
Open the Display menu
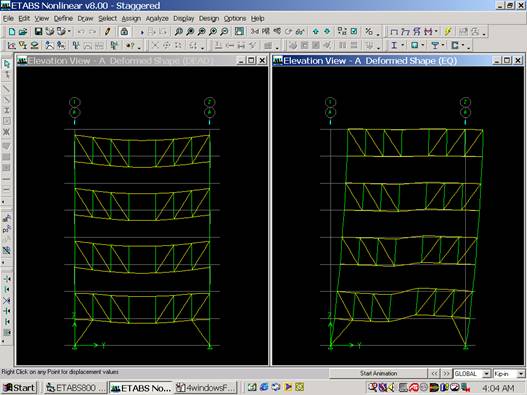pos(184,18)
